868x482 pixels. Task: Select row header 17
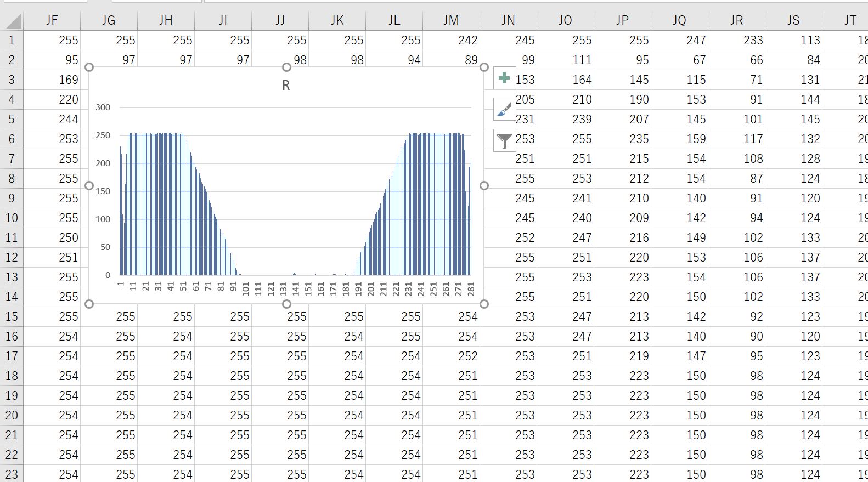pyautogui.click(x=12, y=356)
